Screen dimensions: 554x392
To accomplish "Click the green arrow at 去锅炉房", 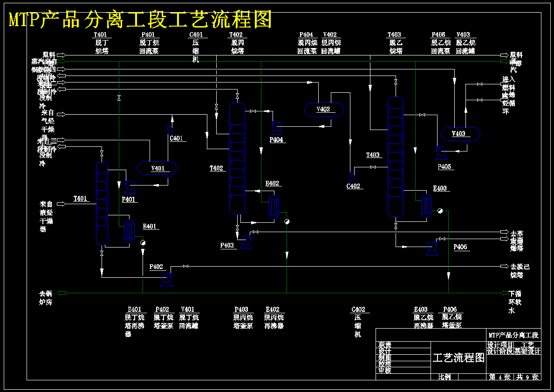I will coord(62,293).
